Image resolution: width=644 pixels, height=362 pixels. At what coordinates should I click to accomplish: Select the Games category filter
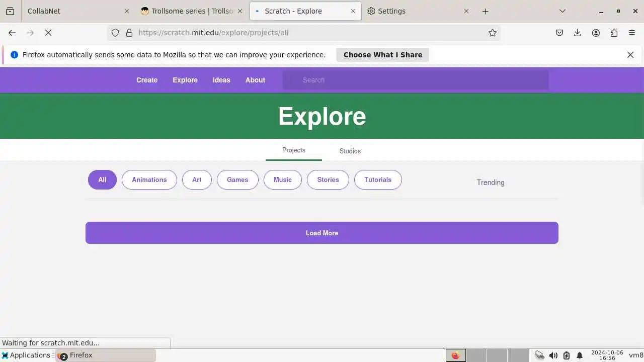pyautogui.click(x=237, y=179)
